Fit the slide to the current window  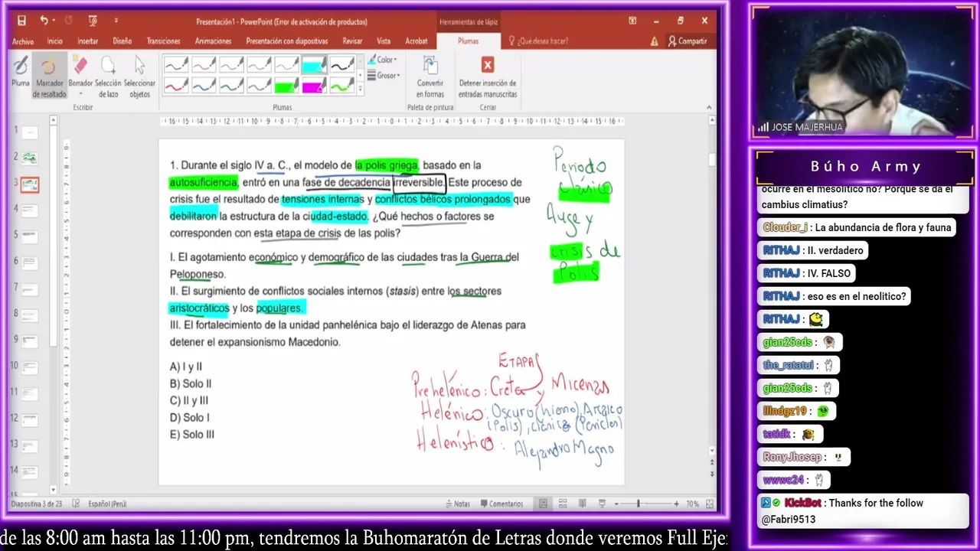coord(710,504)
